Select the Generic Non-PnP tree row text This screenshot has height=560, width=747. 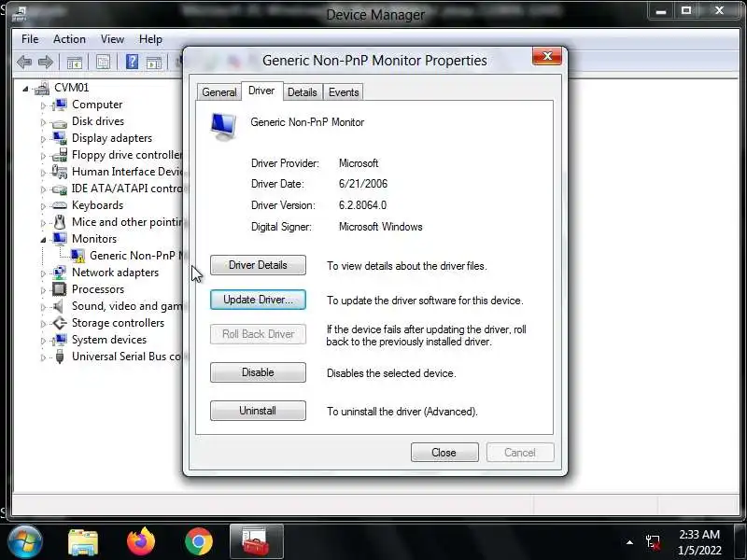click(136, 256)
